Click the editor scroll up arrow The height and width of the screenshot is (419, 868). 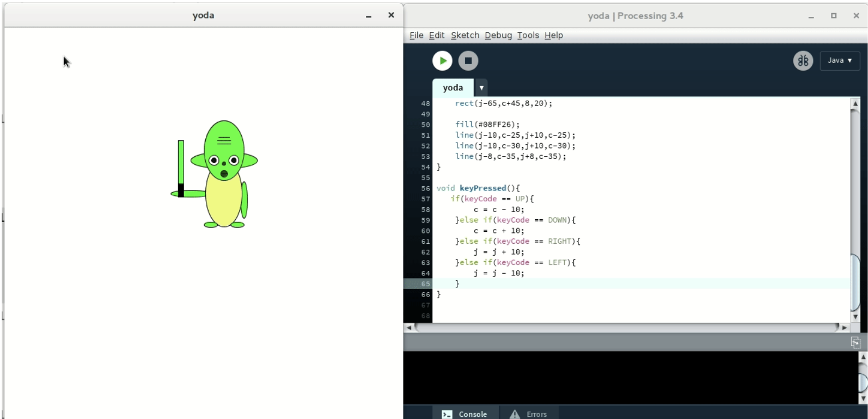tap(855, 103)
